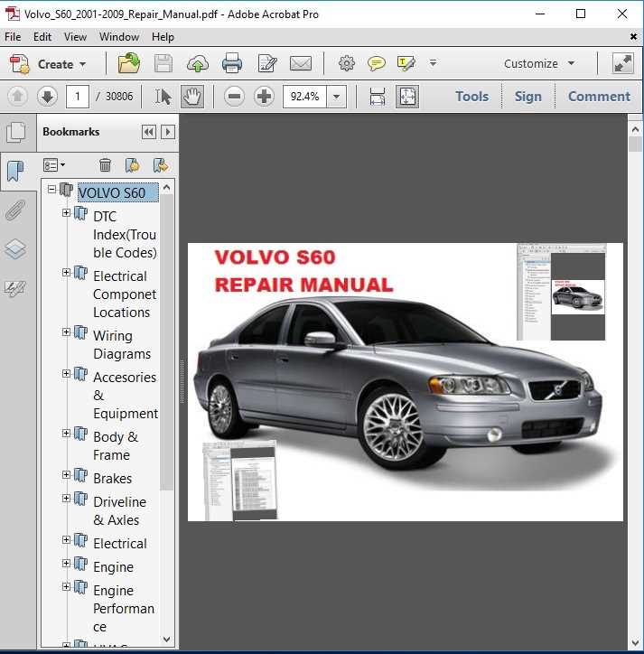The image size is (644, 654).
Task: Delete the selected bookmark trash icon
Action: click(x=105, y=165)
